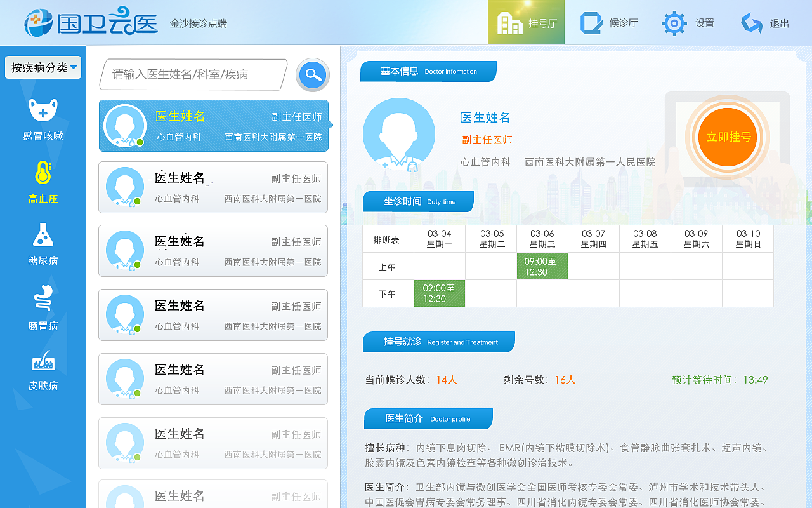Click the 03-07 星期四 column header
Viewport: 812px width, 508px height.
(x=593, y=239)
